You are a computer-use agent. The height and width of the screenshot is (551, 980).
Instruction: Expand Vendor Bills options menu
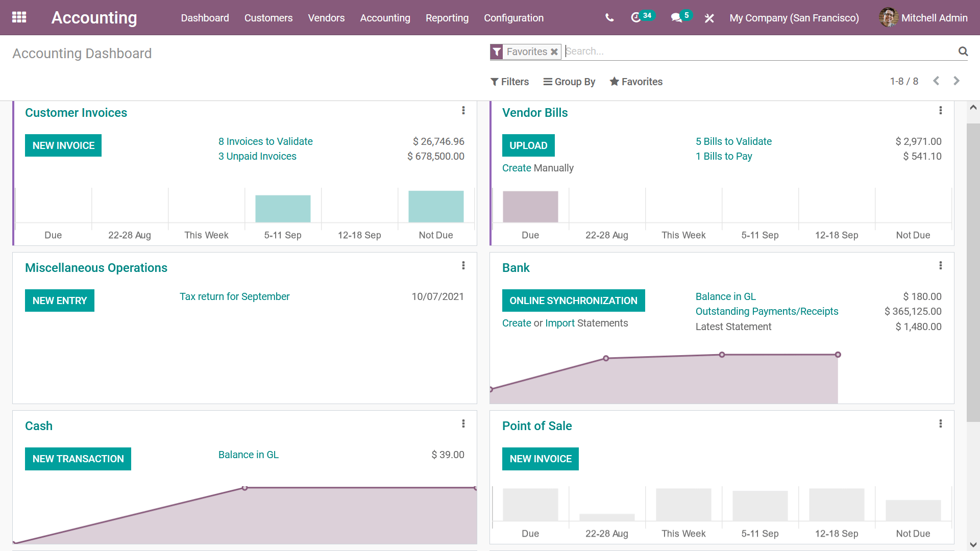pos(941,110)
